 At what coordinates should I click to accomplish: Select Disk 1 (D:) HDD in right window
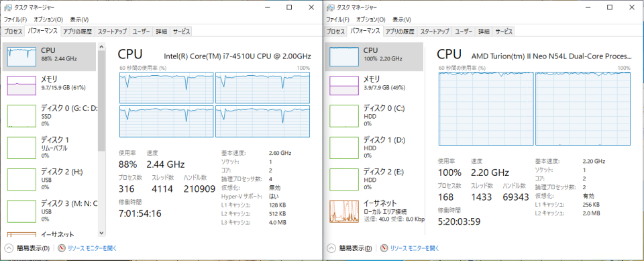[374, 148]
